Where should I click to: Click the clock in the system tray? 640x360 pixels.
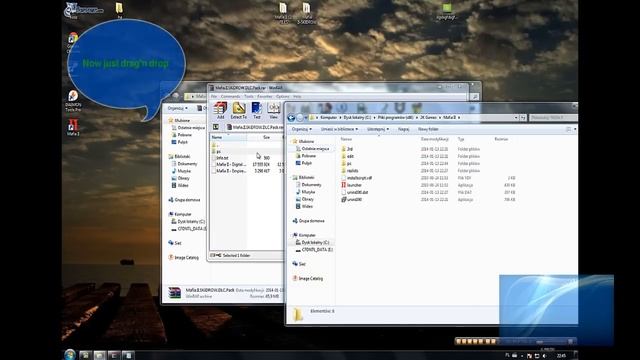click(x=561, y=356)
